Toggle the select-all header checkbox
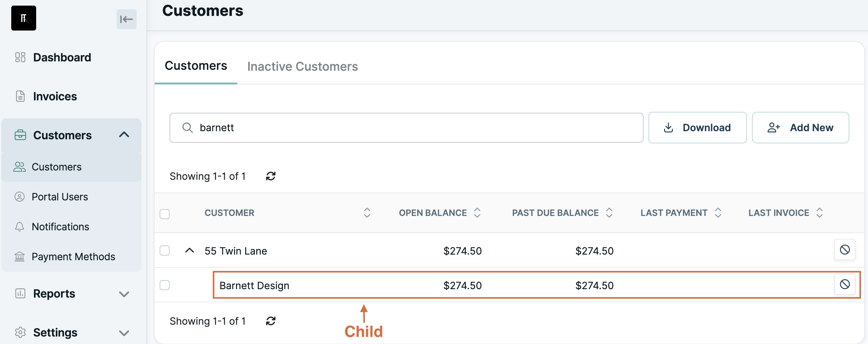 point(164,214)
